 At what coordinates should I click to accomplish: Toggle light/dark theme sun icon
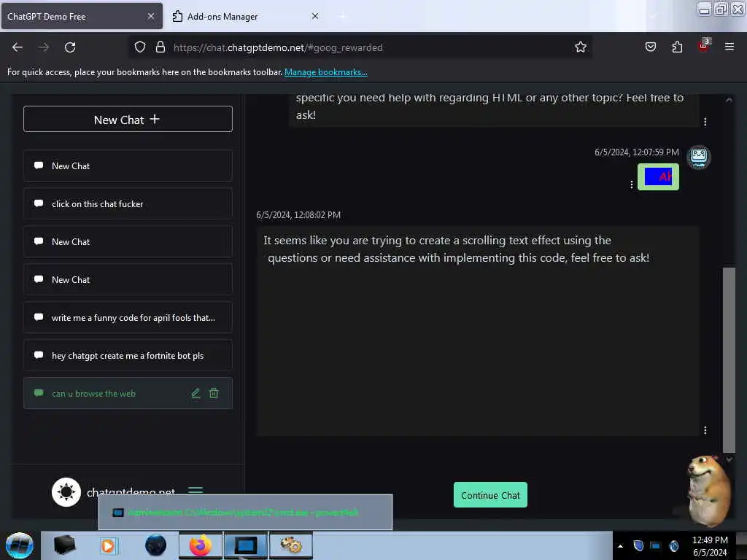[66, 492]
